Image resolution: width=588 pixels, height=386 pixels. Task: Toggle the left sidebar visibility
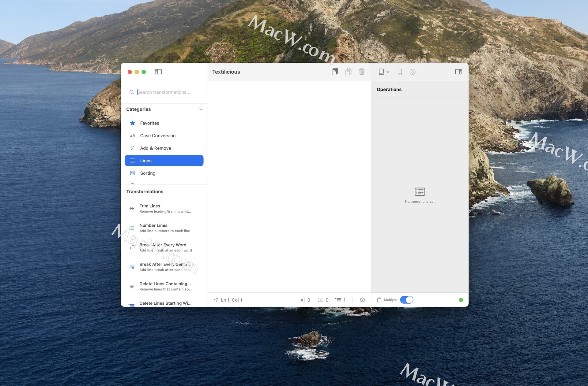pos(158,72)
